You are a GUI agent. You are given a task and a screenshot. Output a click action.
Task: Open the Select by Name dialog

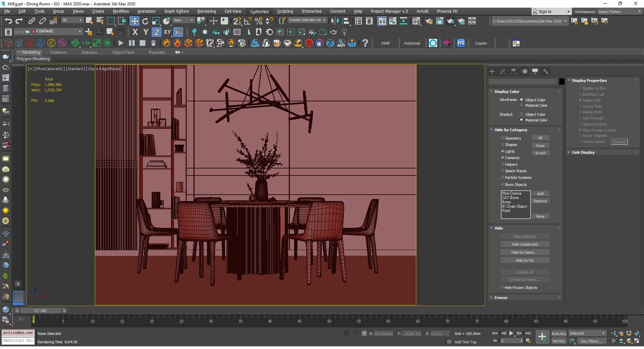[99, 20]
